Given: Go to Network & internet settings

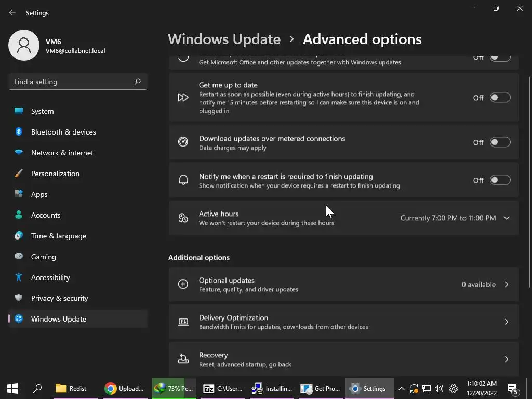Looking at the screenshot, I should (78, 153).
